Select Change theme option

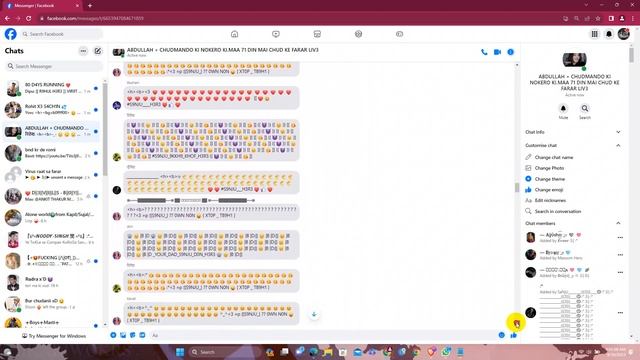(550, 179)
